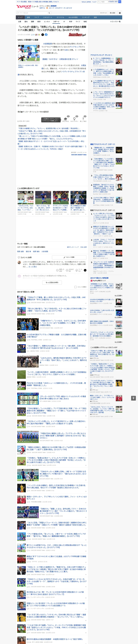Open the settings gear icon
This screenshot has width=138, height=644.
tap(120, 13)
